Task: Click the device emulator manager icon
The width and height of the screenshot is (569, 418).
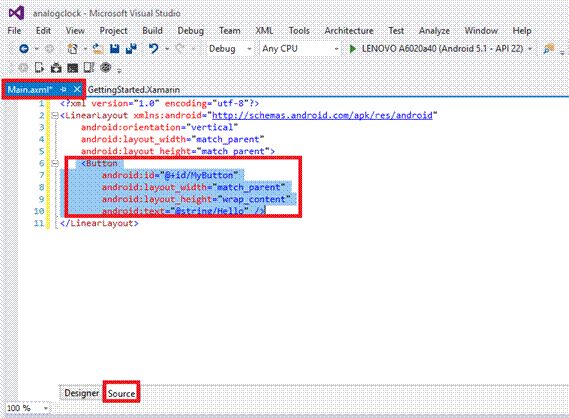Action: [89, 67]
